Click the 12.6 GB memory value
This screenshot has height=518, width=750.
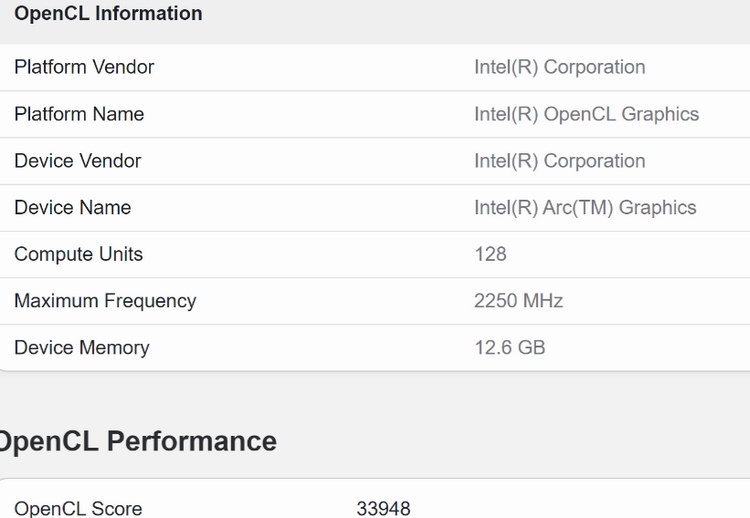(x=509, y=348)
